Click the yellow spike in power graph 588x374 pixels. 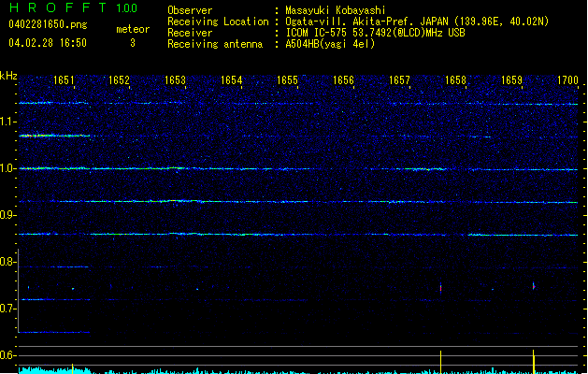(x=533, y=361)
